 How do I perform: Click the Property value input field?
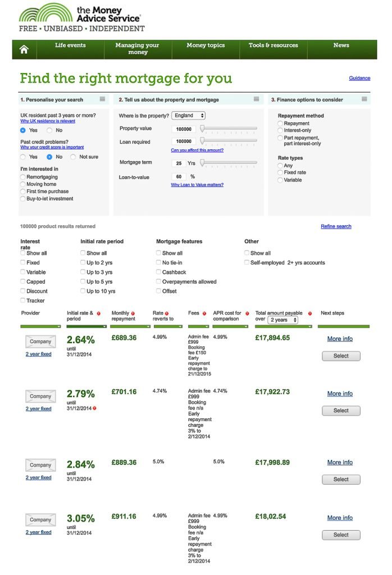click(184, 129)
